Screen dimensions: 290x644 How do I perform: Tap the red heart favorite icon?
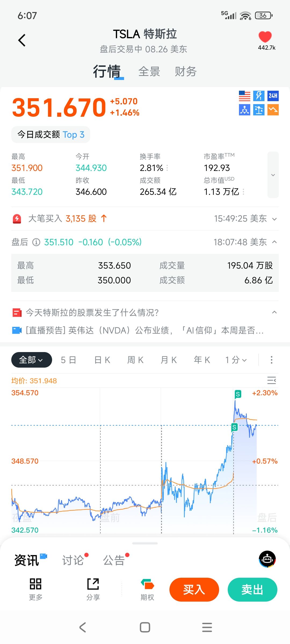click(x=265, y=37)
